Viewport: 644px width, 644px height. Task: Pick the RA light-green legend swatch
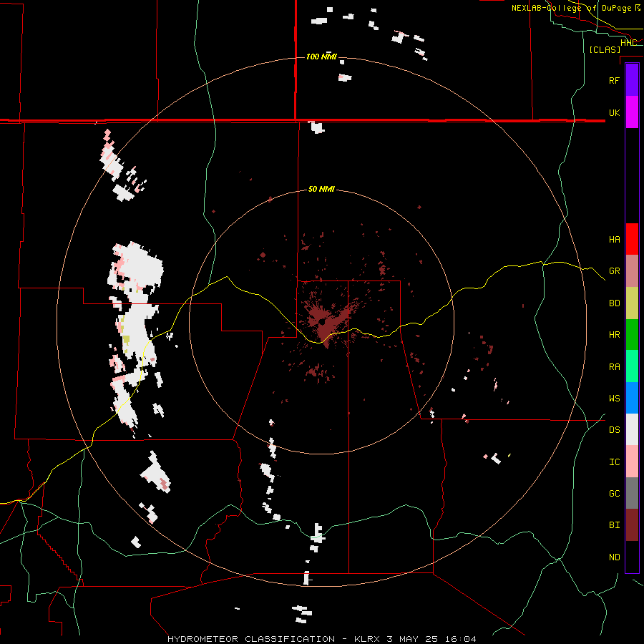[632, 366]
